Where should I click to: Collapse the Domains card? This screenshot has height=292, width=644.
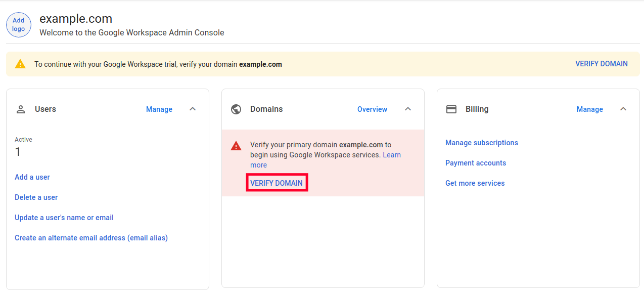pyautogui.click(x=408, y=109)
